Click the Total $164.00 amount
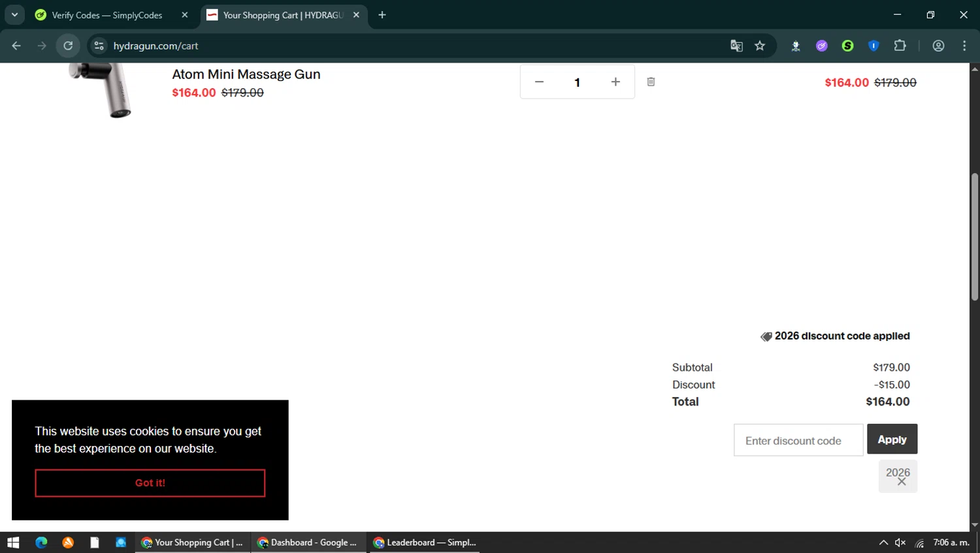The height and width of the screenshot is (553, 980). [888, 402]
